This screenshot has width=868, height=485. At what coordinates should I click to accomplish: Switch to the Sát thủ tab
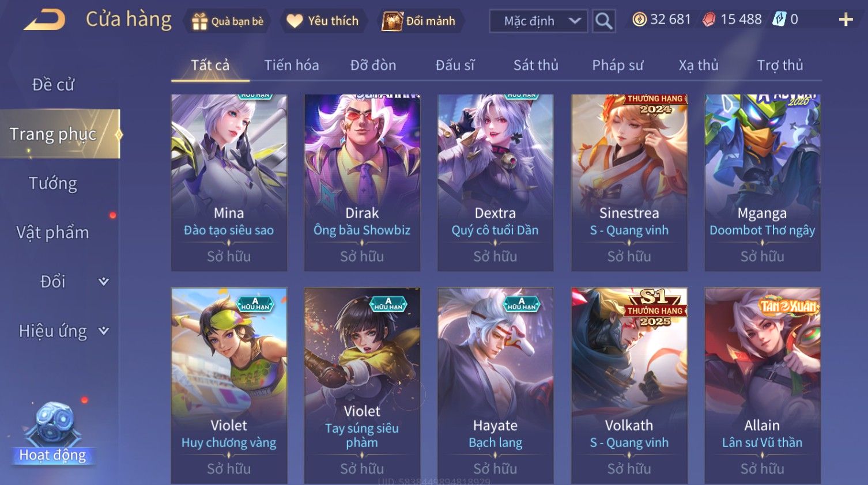[536, 65]
